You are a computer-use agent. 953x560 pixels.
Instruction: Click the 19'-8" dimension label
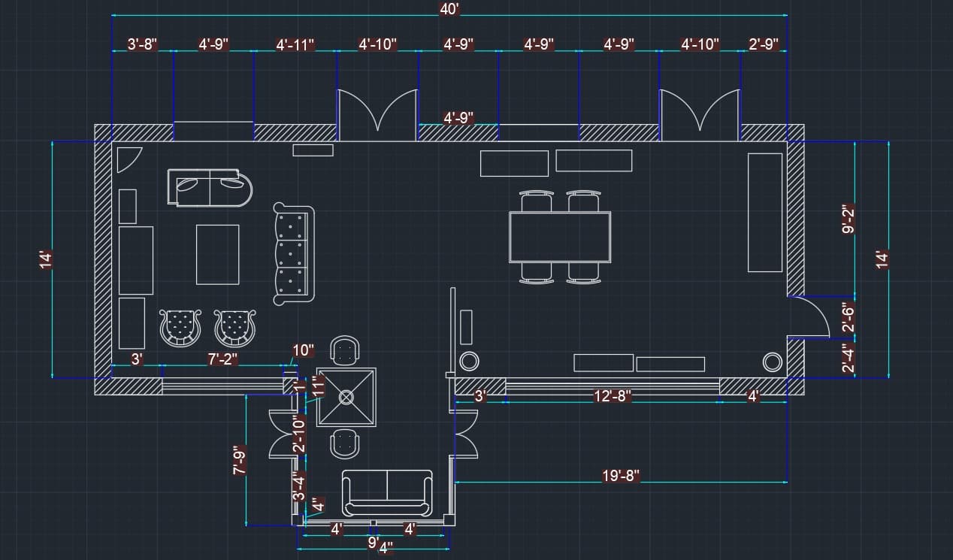(x=620, y=476)
